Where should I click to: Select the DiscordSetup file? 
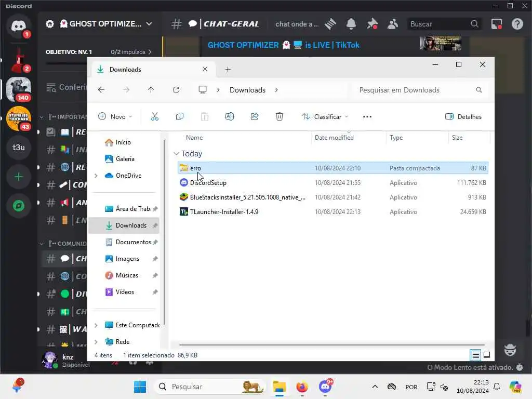click(333, 183)
